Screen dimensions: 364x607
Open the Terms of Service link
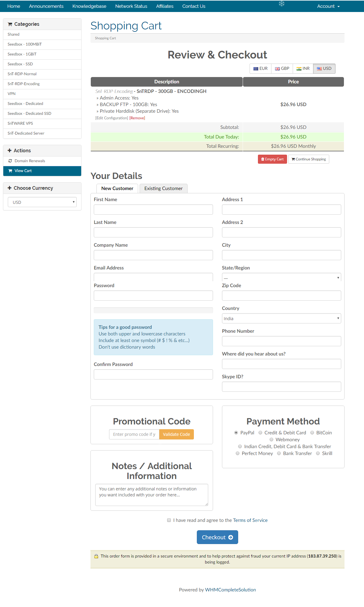[x=250, y=520]
